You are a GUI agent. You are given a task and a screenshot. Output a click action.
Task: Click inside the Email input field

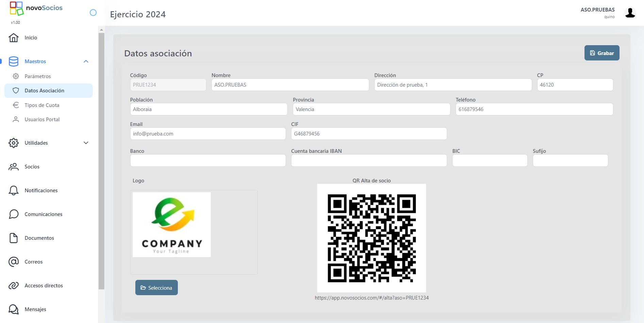point(208,133)
